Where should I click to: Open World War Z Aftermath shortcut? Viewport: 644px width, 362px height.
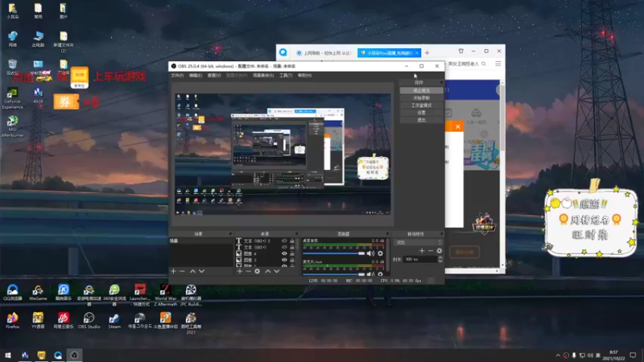tap(165, 295)
